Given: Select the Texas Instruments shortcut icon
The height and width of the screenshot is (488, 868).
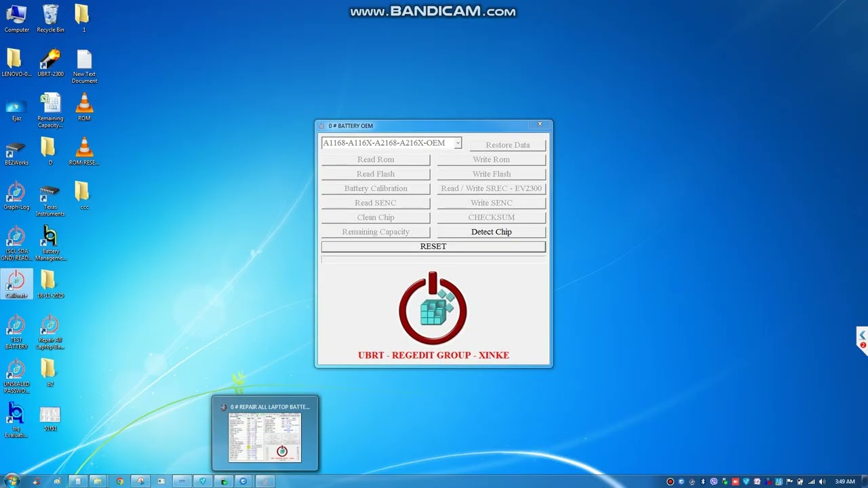Looking at the screenshot, I should 50,199.
